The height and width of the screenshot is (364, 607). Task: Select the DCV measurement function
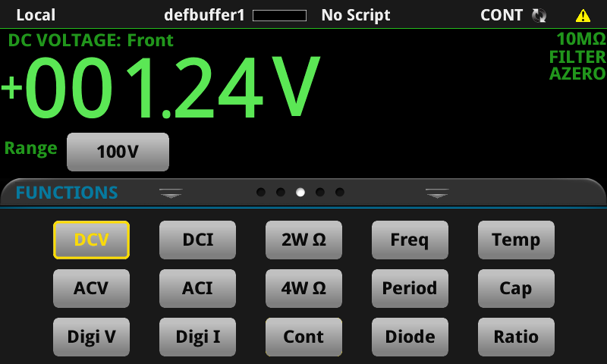pyautogui.click(x=91, y=240)
